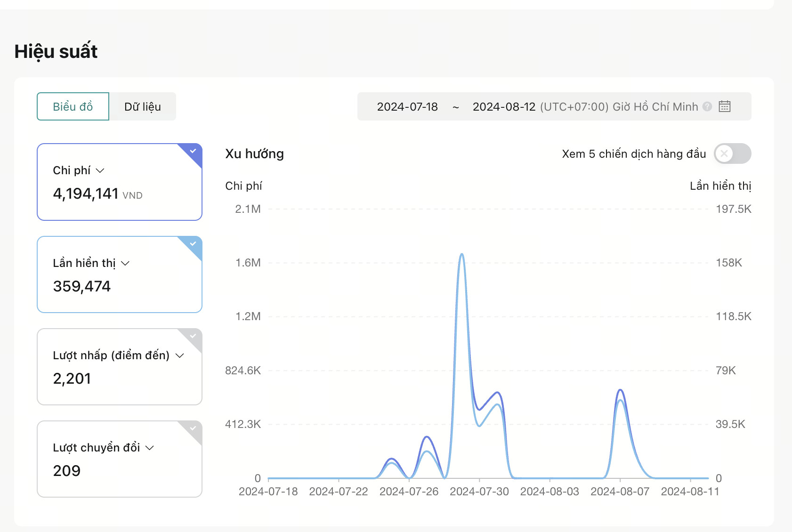Viewport: 792px width, 532px height.
Task: Expand the Lượt nhấp (điểm đến) dropdown arrow
Action: tap(179, 355)
